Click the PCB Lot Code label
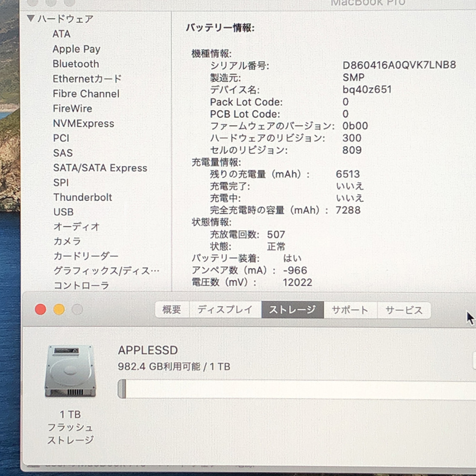This screenshot has width=476, height=476. 245,114
